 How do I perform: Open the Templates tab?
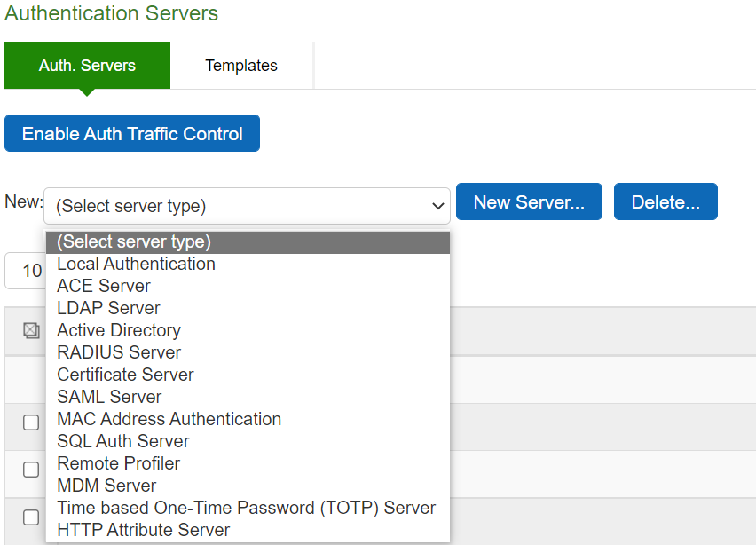tap(241, 65)
